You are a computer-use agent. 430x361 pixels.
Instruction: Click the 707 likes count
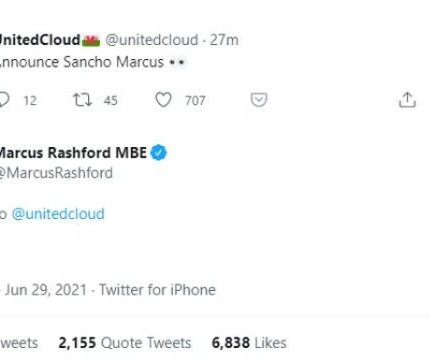[195, 100]
